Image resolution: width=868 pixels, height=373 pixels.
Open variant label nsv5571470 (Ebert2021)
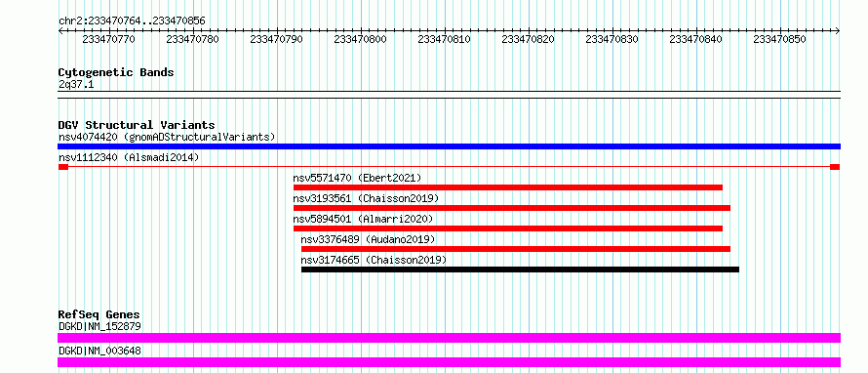[357, 178]
